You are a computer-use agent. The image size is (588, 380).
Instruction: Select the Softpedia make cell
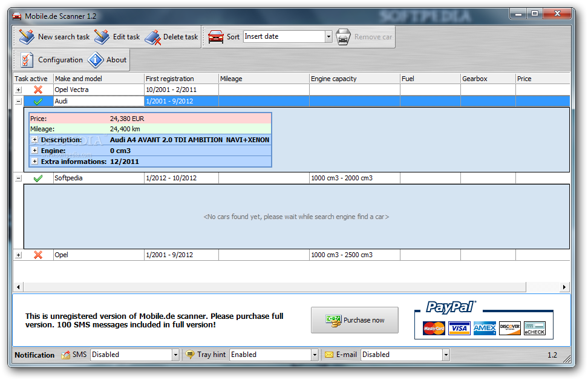(x=99, y=178)
